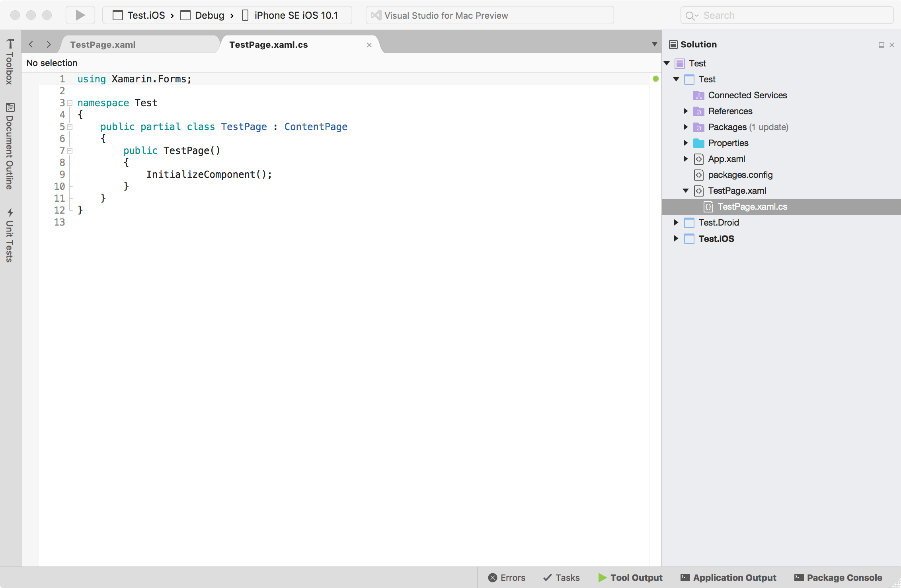Screen dimensions: 901x588
Task: Close the TestPage.xaml.cs tab
Action: (369, 45)
